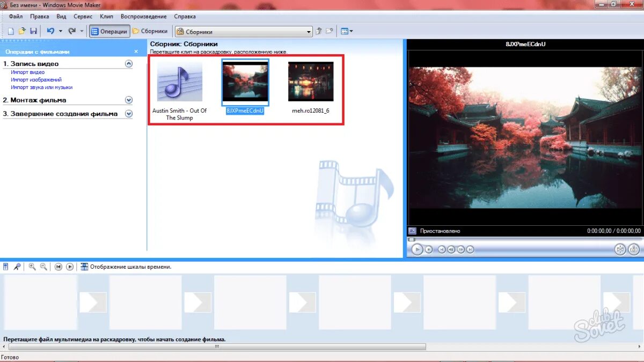
Task: Save the current project
Action: click(34, 31)
